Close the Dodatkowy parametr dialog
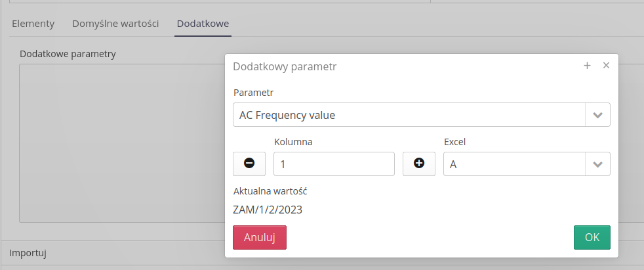Viewport: 644px width, 270px height. tap(606, 66)
